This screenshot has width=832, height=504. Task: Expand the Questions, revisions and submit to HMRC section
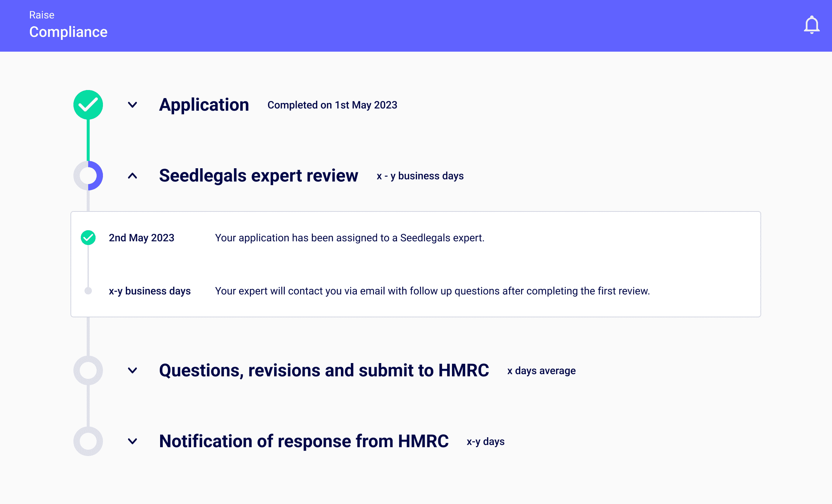pos(132,370)
